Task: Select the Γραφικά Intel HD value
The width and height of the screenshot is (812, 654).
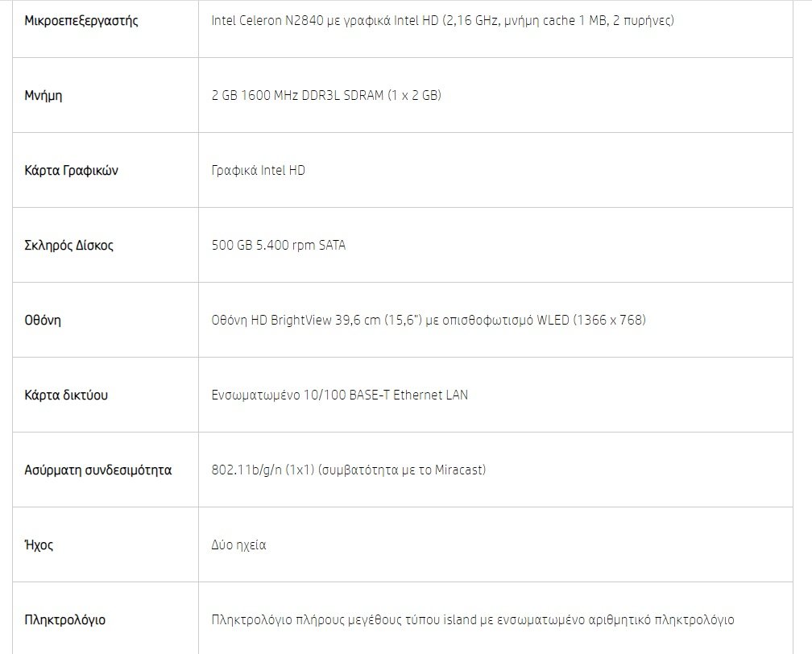Action: [x=259, y=171]
